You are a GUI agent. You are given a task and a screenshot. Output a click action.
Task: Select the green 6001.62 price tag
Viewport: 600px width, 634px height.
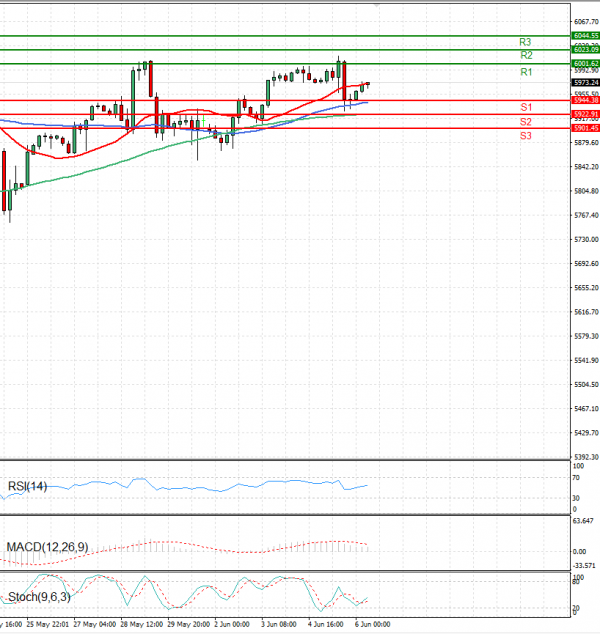coord(586,64)
